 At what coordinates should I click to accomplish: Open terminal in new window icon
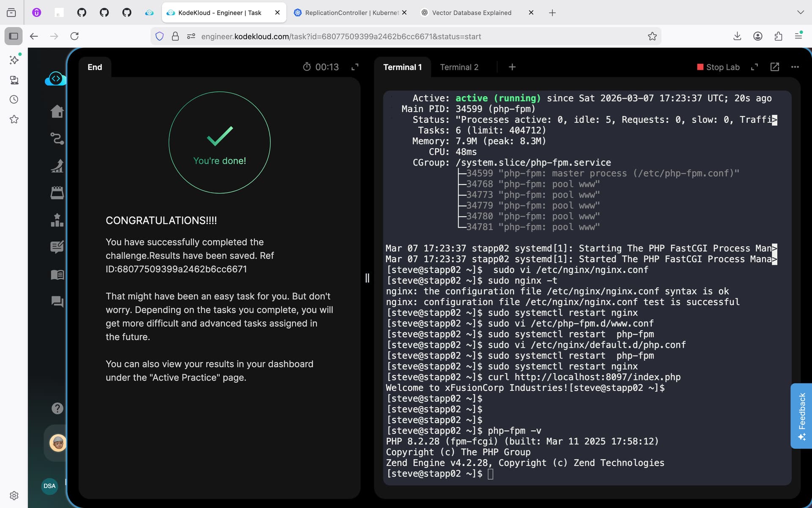774,67
